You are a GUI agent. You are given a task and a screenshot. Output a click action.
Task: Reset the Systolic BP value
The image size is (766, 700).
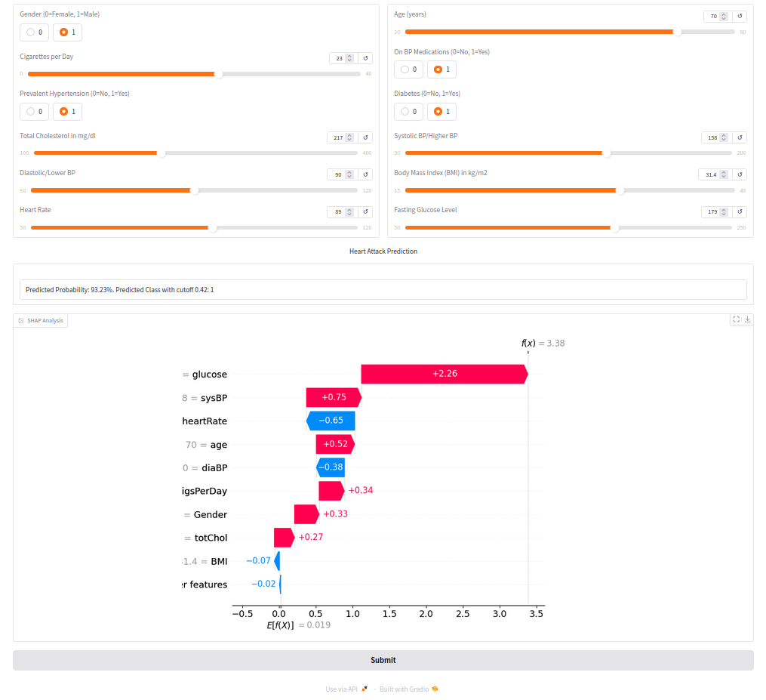tap(740, 137)
